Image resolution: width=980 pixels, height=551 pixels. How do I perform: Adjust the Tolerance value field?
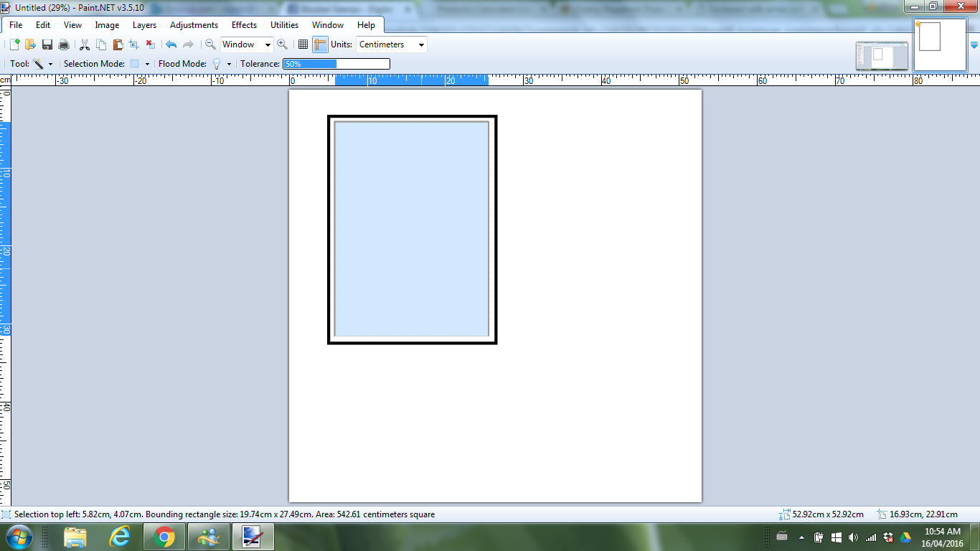pos(337,63)
